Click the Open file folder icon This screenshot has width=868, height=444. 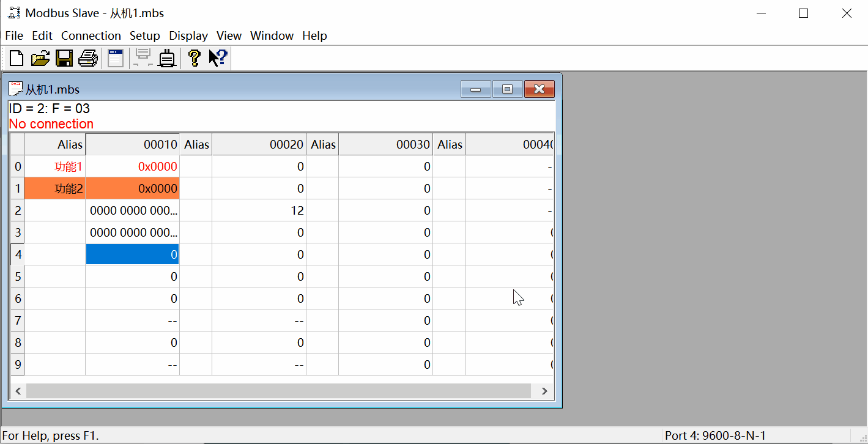tap(40, 58)
